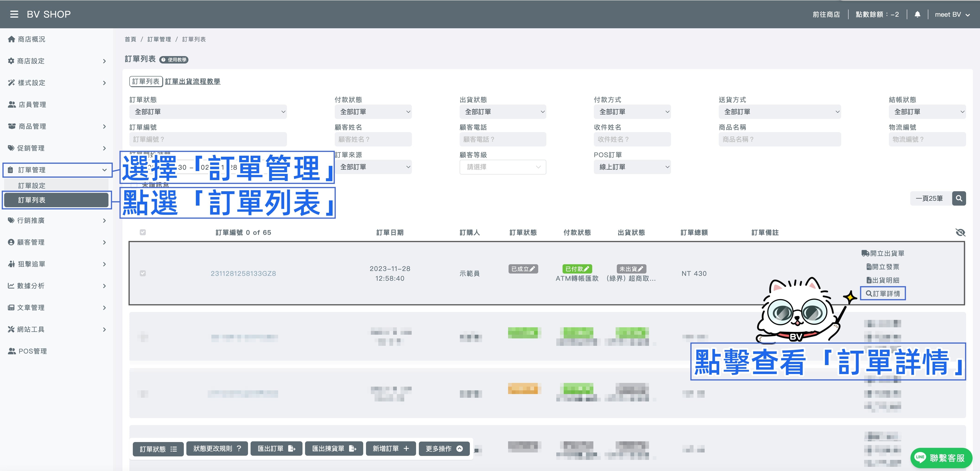Click the 顧客姓名 input field
980x471 pixels.
click(x=373, y=139)
